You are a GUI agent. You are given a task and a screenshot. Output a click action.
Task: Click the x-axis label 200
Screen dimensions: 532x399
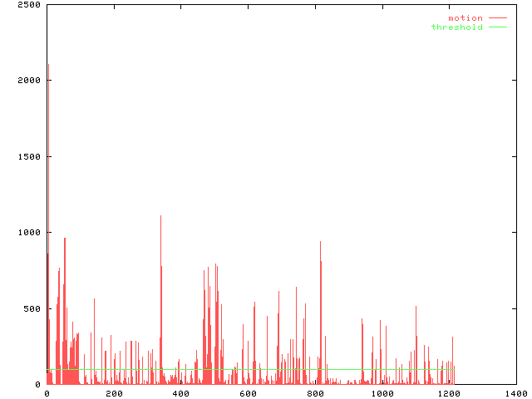[x=114, y=393]
